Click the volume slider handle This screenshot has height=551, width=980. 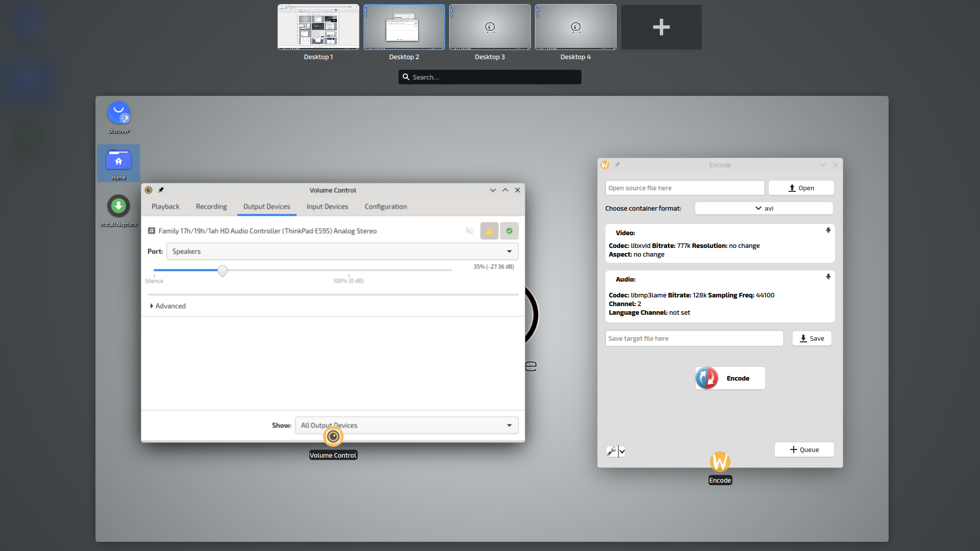click(x=223, y=270)
